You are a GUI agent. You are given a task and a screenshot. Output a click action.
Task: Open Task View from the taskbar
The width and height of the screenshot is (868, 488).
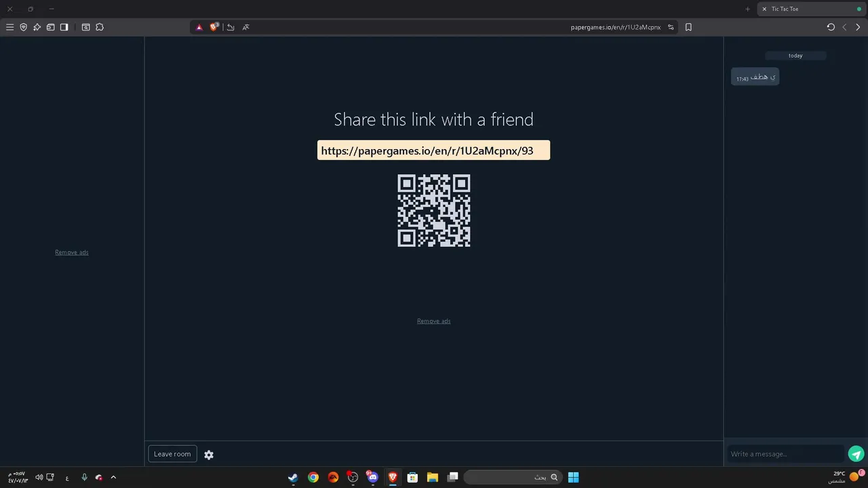pos(453,477)
